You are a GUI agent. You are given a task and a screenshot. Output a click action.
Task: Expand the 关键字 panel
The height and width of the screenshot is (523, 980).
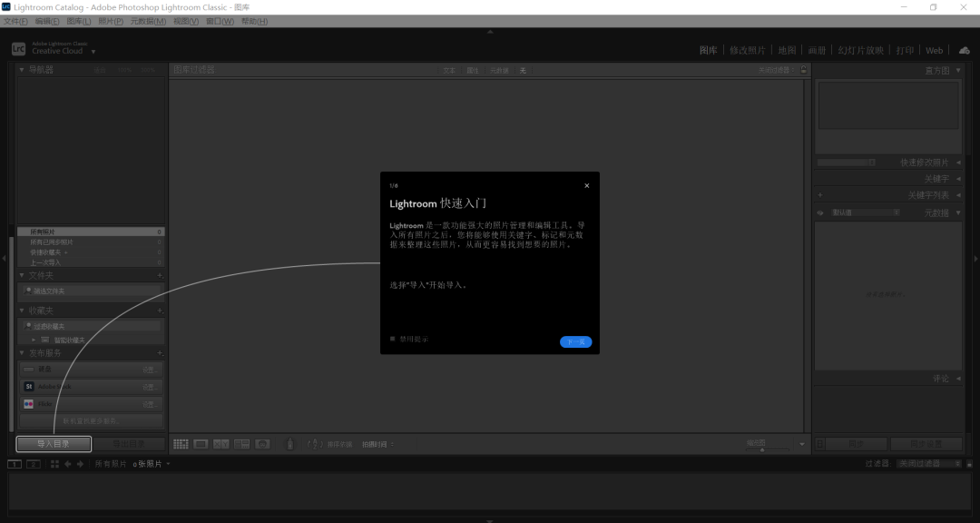(x=958, y=179)
